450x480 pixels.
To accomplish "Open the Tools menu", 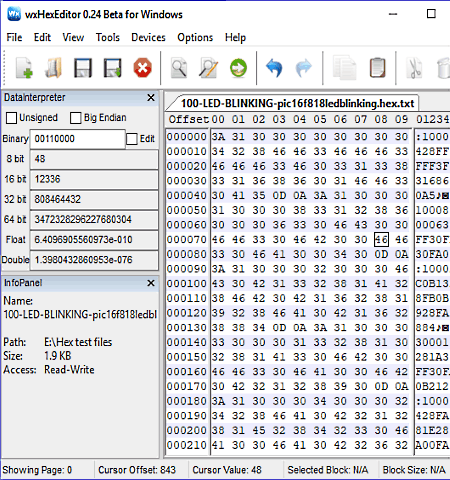I will (108, 37).
